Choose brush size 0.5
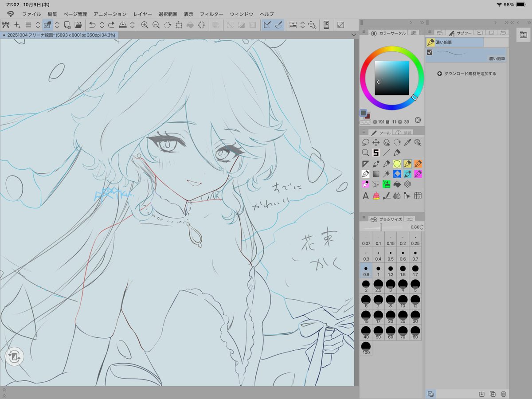Screen dimensions: 532x399 (x=390, y=256)
